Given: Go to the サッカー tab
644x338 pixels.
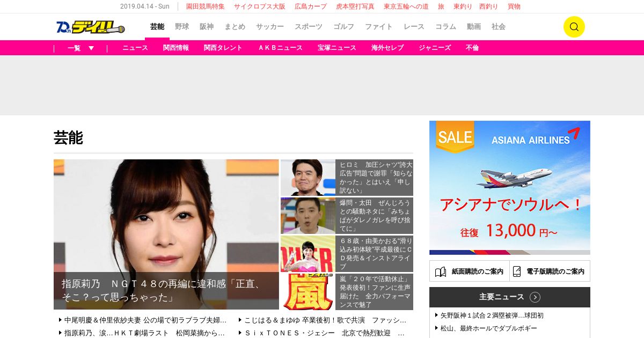Looking at the screenshot, I should tap(270, 27).
